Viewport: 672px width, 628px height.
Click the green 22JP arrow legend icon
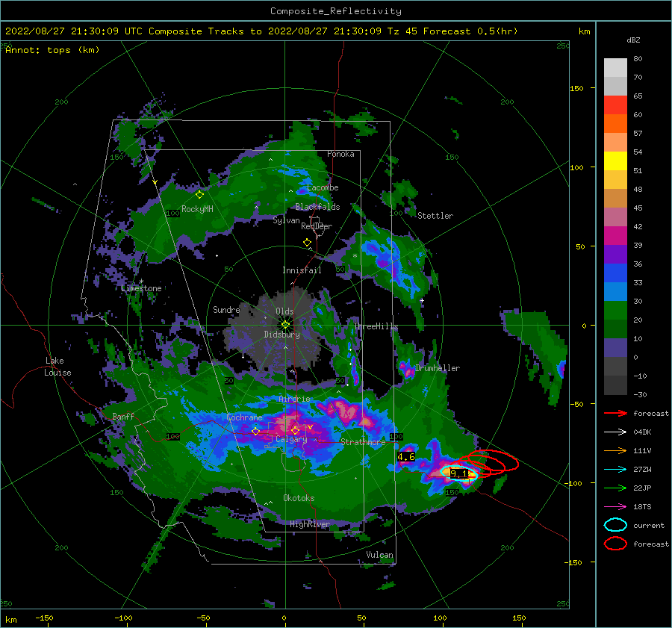pyautogui.click(x=615, y=488)
